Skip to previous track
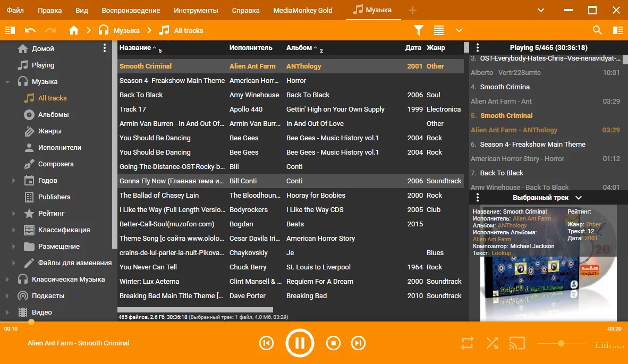This screenshot has height=364, width=628. [x=266, y=343]
